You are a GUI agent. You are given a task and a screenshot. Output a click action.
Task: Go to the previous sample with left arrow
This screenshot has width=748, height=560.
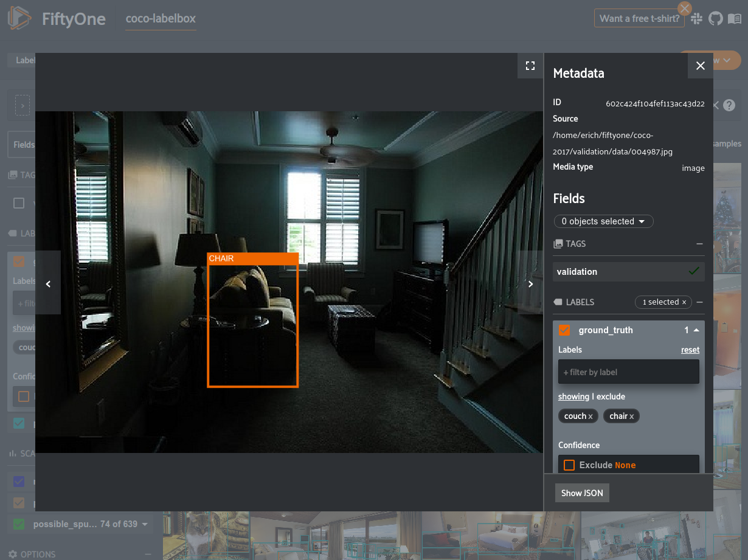pyautogui.click(x=49, y=283)
